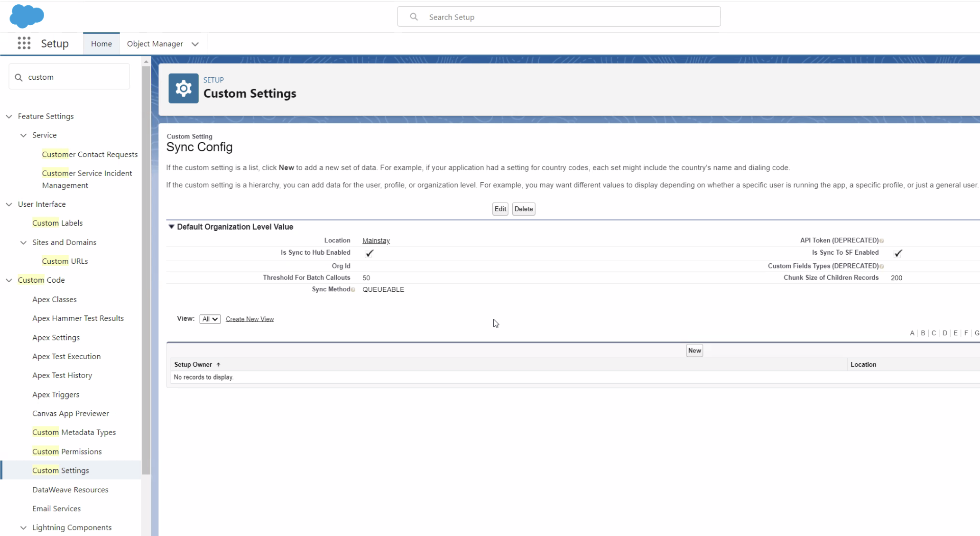Click the Delete button

(523, 209)
